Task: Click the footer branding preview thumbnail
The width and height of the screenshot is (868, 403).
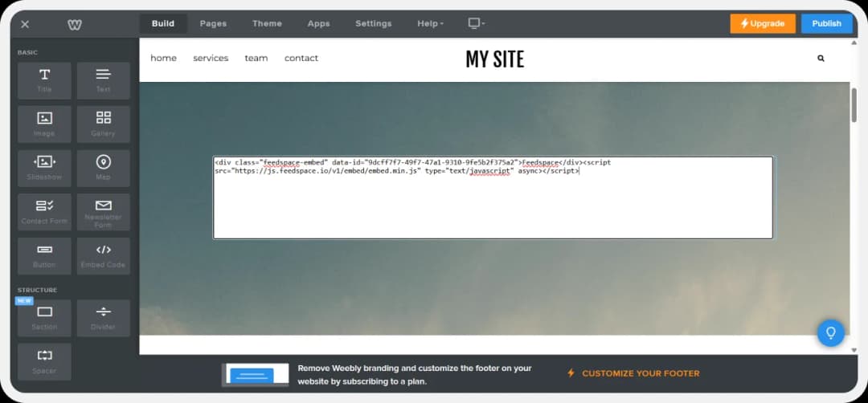Action: coord(256,375)
